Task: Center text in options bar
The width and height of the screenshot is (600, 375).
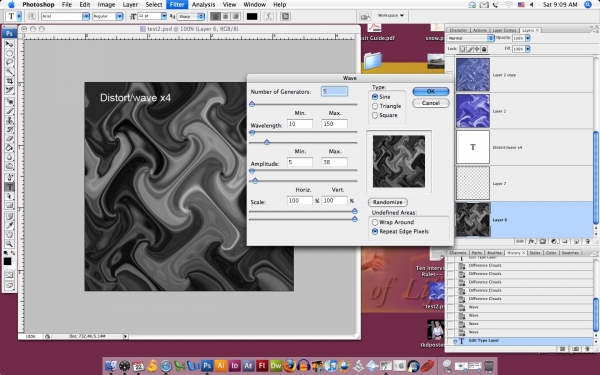Action: coord(226,16)
